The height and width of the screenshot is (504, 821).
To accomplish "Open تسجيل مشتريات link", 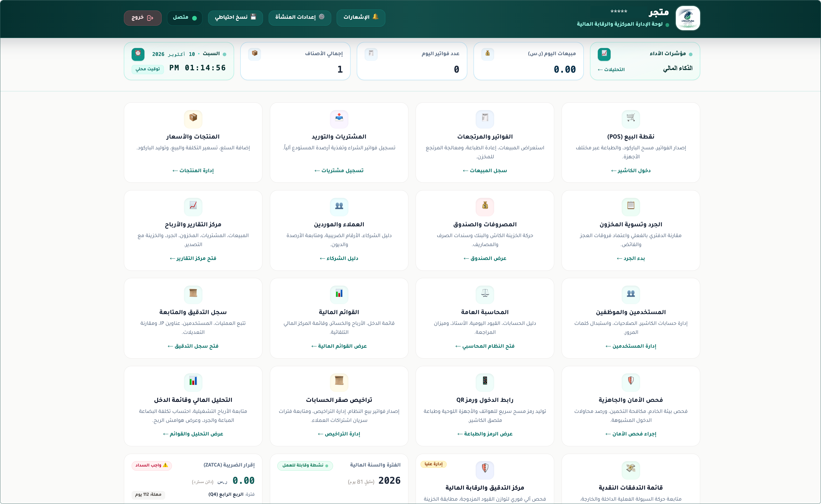I will tap(339, 171).
